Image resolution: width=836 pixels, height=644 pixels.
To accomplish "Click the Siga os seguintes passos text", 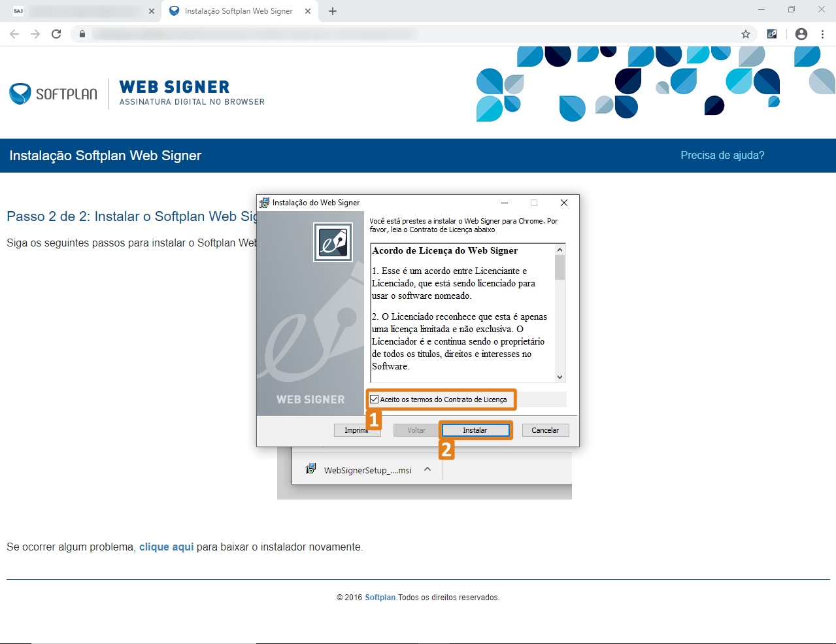I will pos(132,243).
